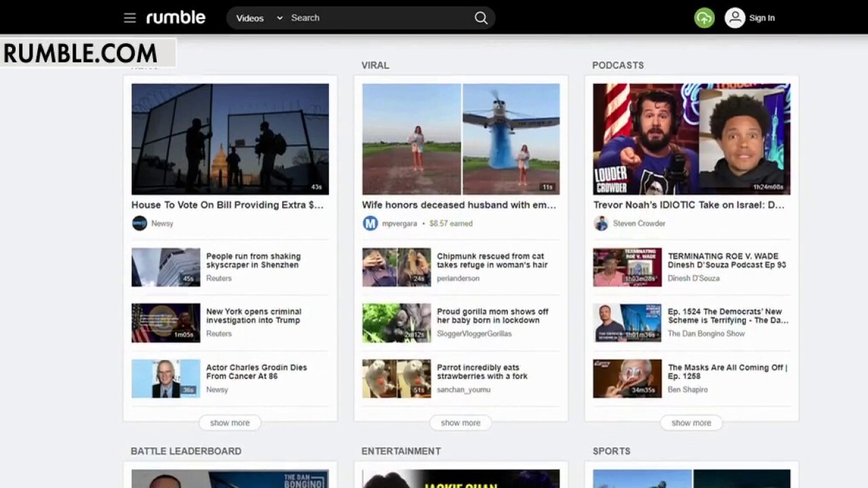Open the Terminating Roe V. Wade thumbnail

(x=627, y=267)
